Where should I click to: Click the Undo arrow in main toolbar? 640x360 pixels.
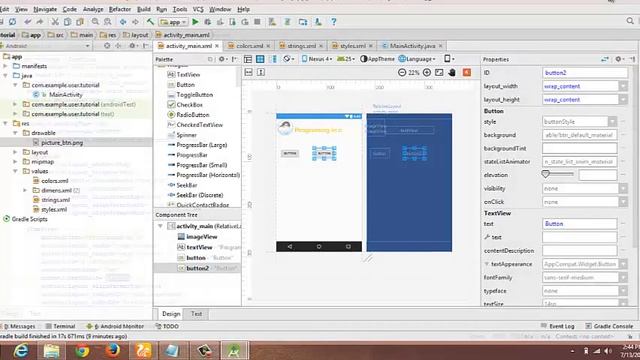point(27,22)
